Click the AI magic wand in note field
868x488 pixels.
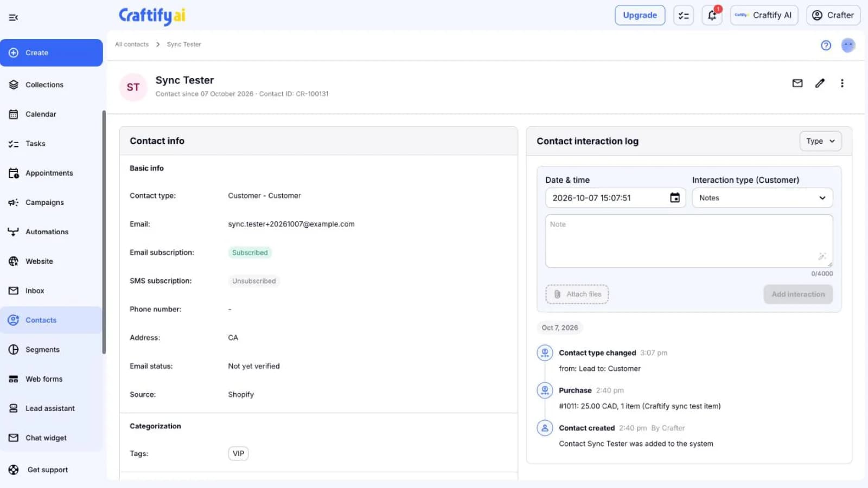[822, 256]
